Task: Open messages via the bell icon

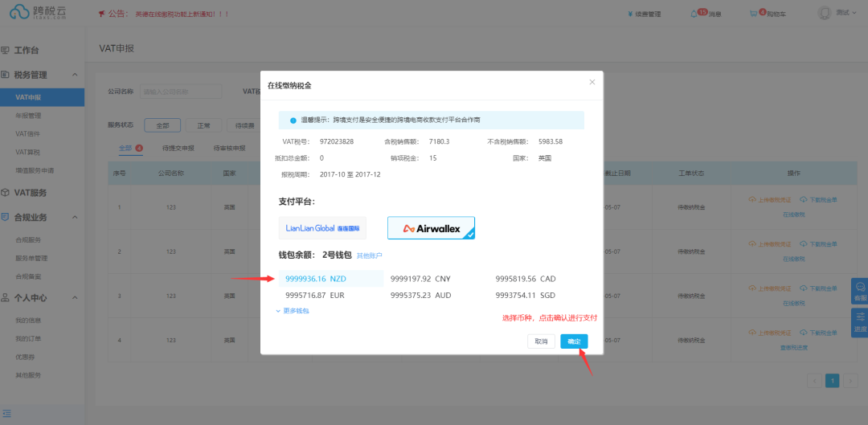Action: pos(694,14)
